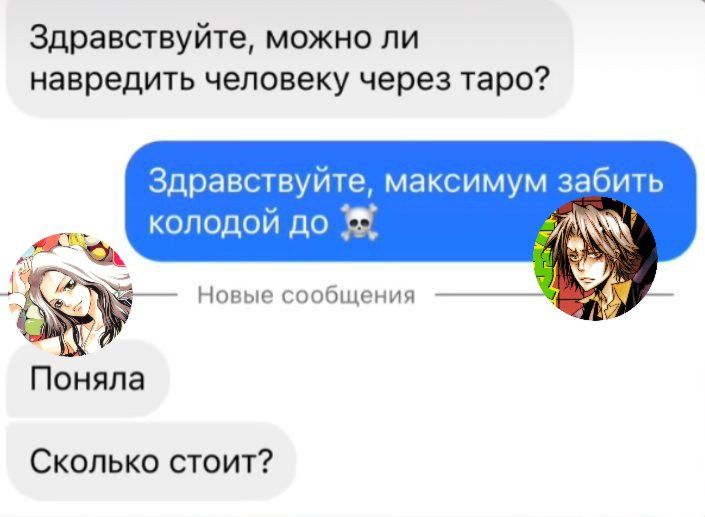Click the word 'максимум' in blue bubble
Screen dimensions: 705x517
tap(466, 181)
